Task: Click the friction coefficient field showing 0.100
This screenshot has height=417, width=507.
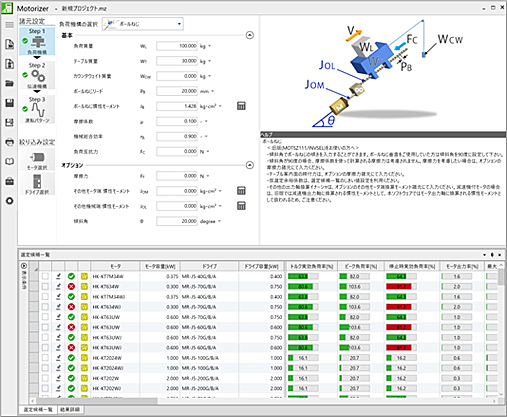Action: [x=177, y=121]
